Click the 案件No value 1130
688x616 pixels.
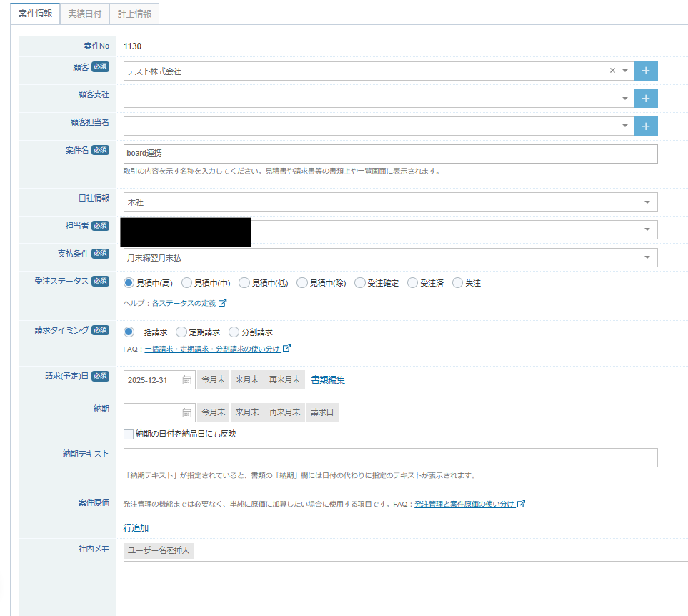click(132, 46)
